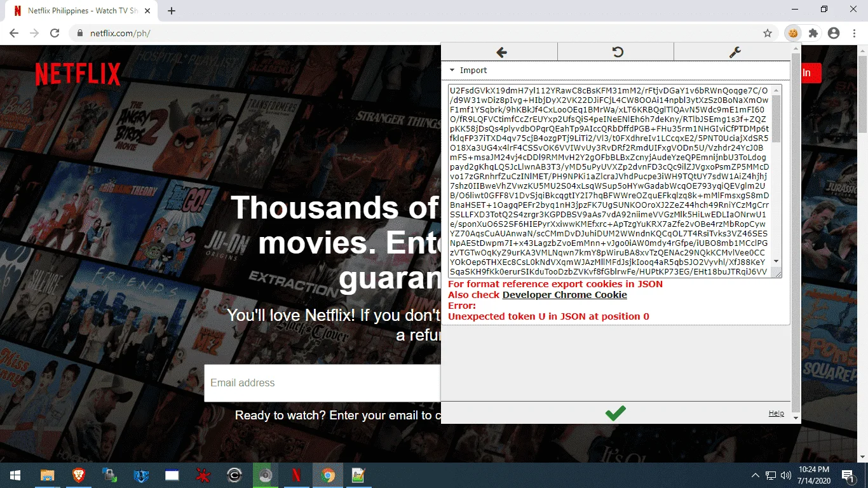Click the reset circular arrow in the cookie panel
Screen dimensions: 868x488
[617, 52]
